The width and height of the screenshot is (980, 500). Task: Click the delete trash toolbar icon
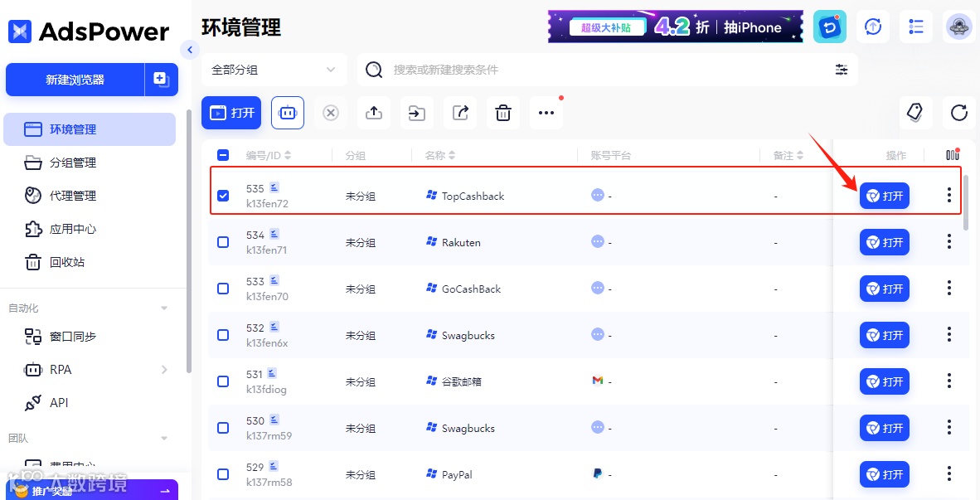pyautogui.click(x=503, y=113)
